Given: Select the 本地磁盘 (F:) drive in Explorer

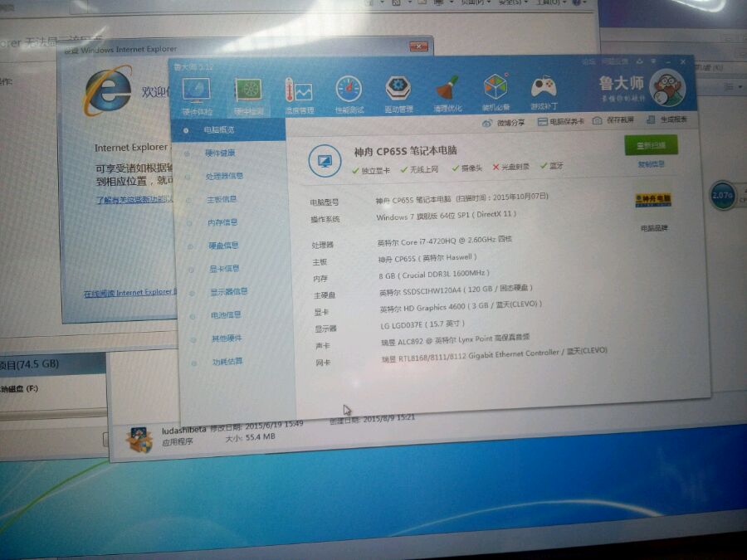Looking at the screenshot, I should tap(19, 389).
